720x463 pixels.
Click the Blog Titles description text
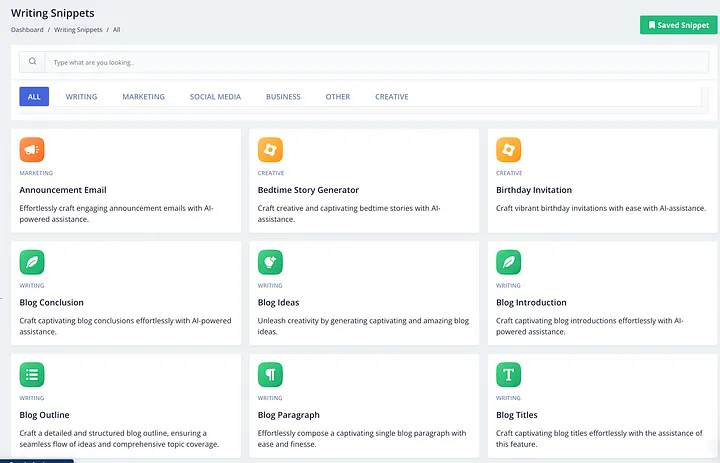tap(599, 439)
